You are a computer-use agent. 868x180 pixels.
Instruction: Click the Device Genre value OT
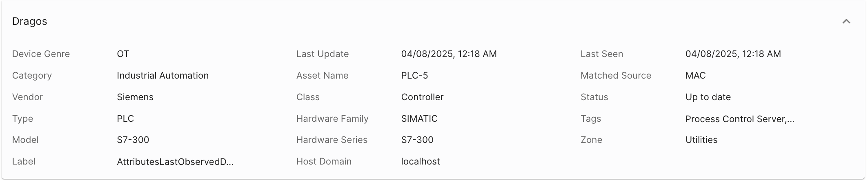122,54
